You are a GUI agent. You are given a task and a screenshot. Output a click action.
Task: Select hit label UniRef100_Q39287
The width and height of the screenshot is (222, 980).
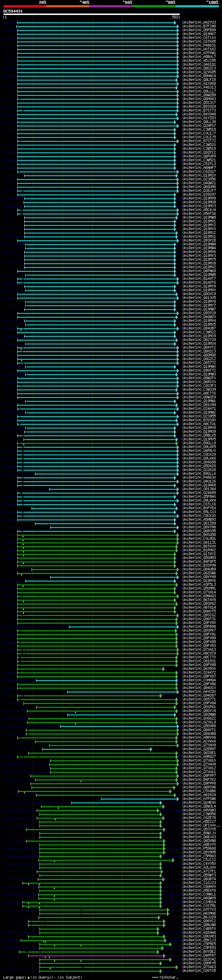[199, 194]
